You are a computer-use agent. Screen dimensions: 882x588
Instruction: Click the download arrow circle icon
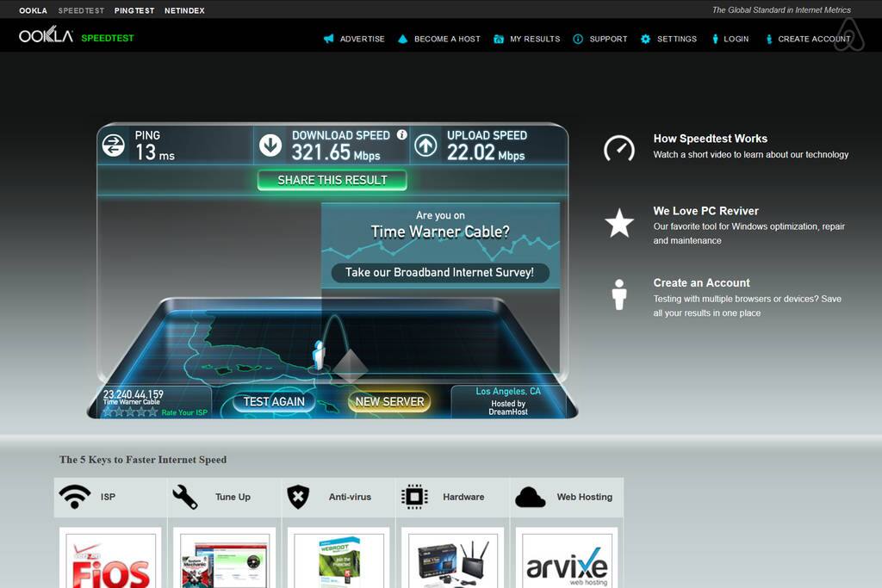[x=270, y=145]
